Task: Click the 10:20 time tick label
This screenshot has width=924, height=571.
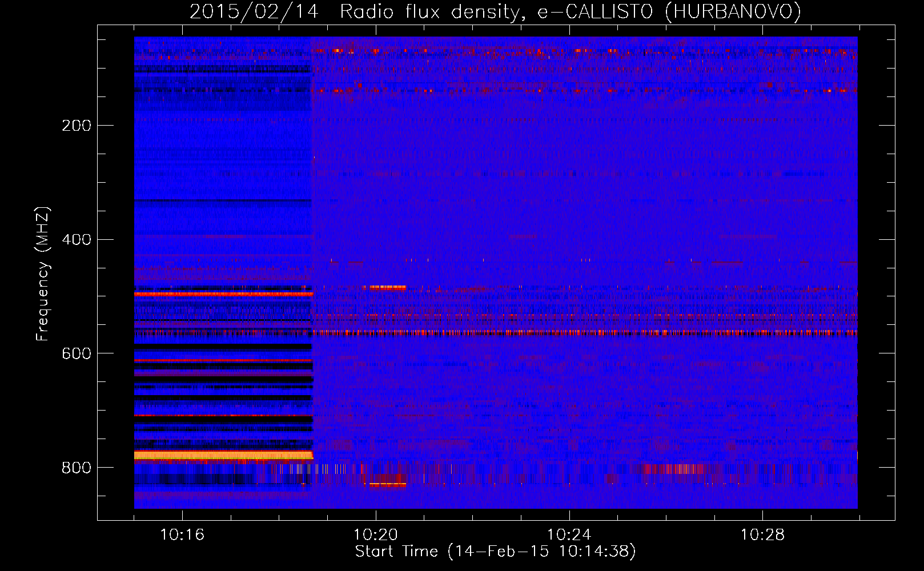Action: [x=376, y=535]
